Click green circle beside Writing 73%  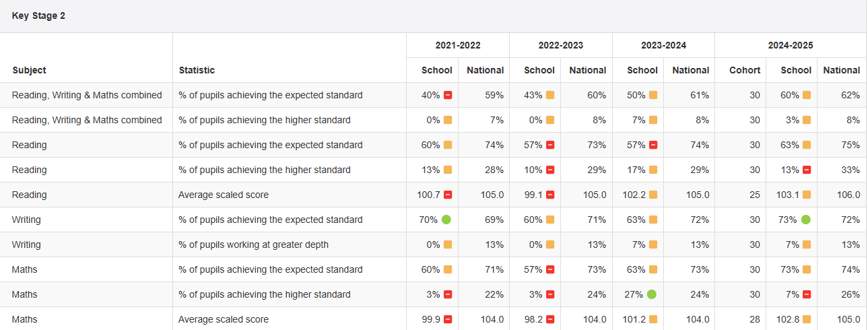pos(806,220)
